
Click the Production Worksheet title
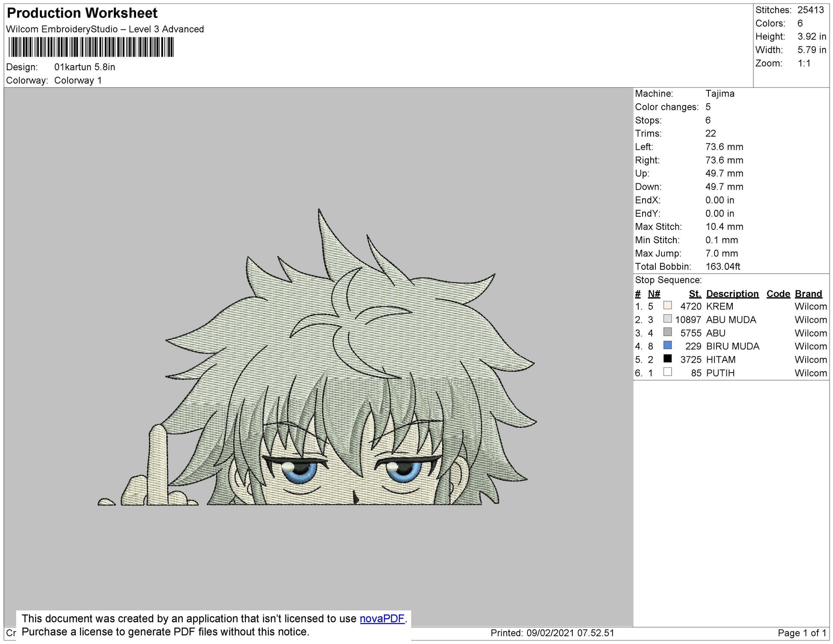[82, 13]
